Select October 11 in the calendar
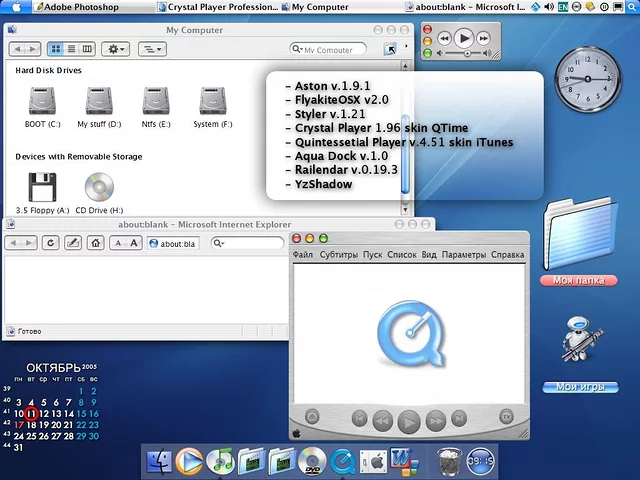This screenshot has width=640, height=480. pos(31,414)
